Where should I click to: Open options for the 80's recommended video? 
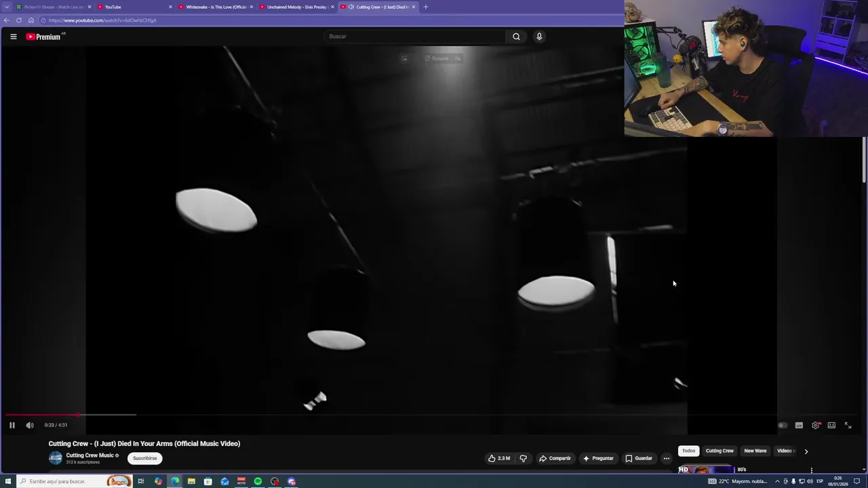[811, 470]
